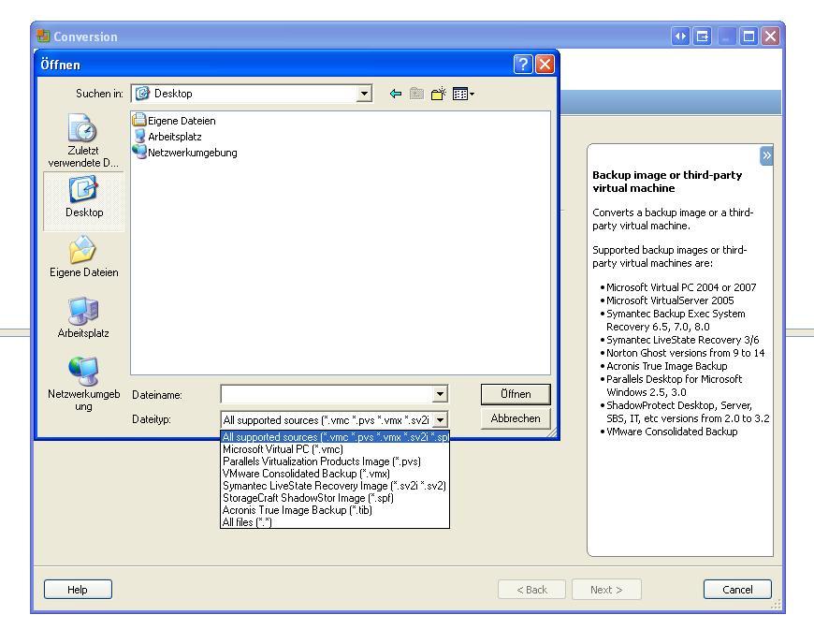Screen dimensions: 814x644
Task: Click the Conversion window left-right arrows icon
Action: point(680,37)
